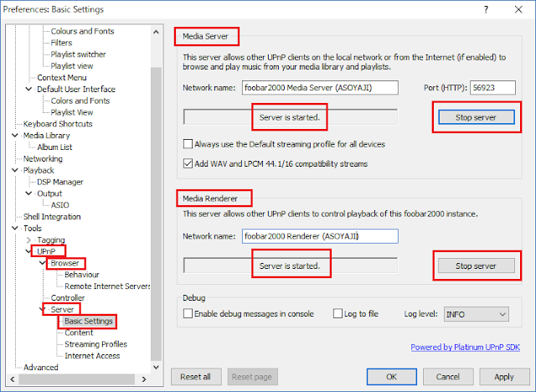Collapse the Default User Interface tree node
The width and height of the screenshot is (536, 392).
tap(28, 89)
